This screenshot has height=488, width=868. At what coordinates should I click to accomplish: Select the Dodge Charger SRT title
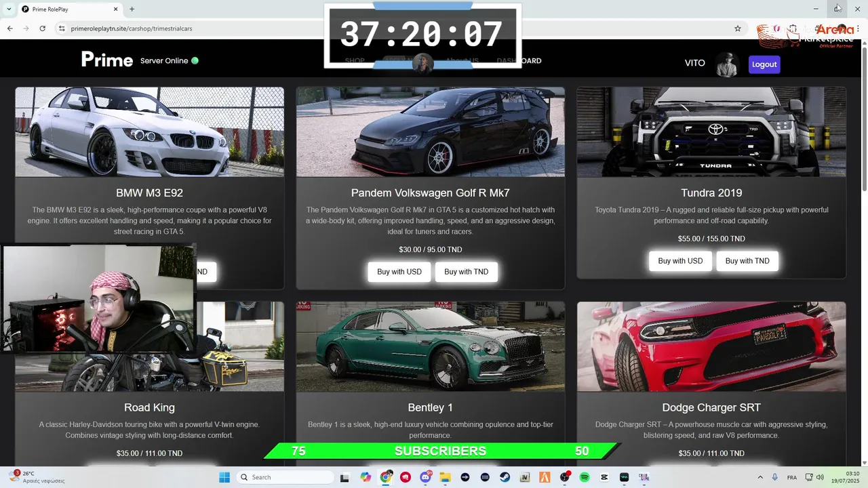711,407
